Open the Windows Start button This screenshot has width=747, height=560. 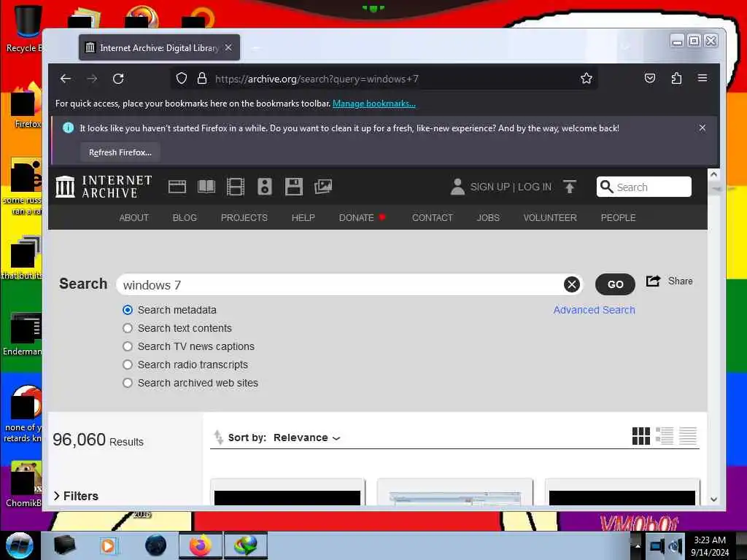tap(20, 545)
